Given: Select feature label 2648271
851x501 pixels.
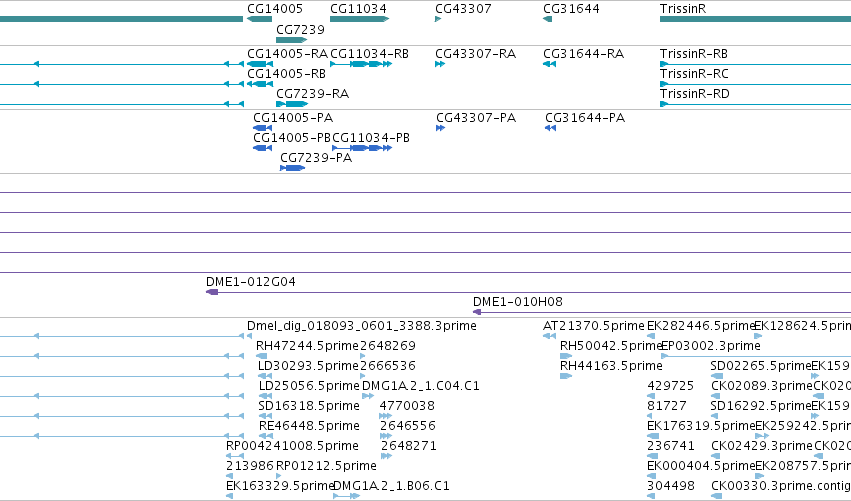Looking at the screenshot, I should [x=409, y=446].
